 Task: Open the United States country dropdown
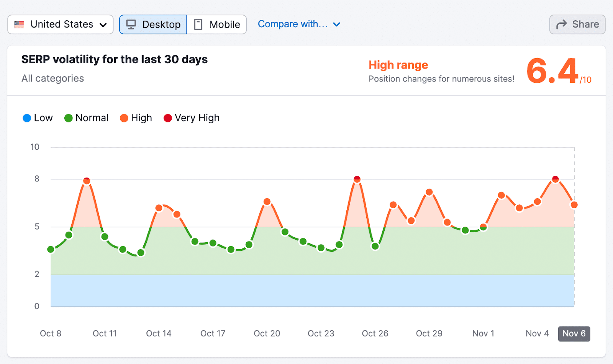[60, 24]
